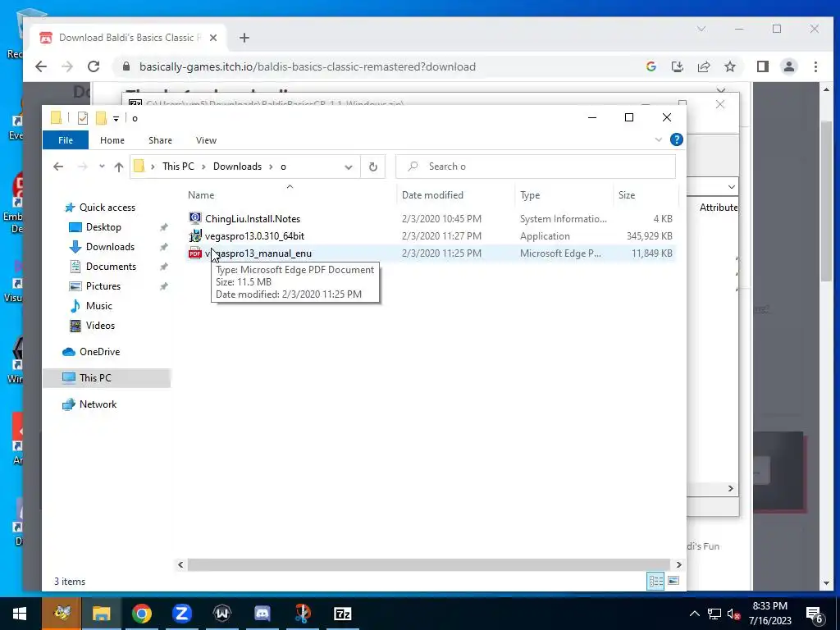Click the Search o input field
The height and width of the screenshot is (630, 840).
click(535, 167)
